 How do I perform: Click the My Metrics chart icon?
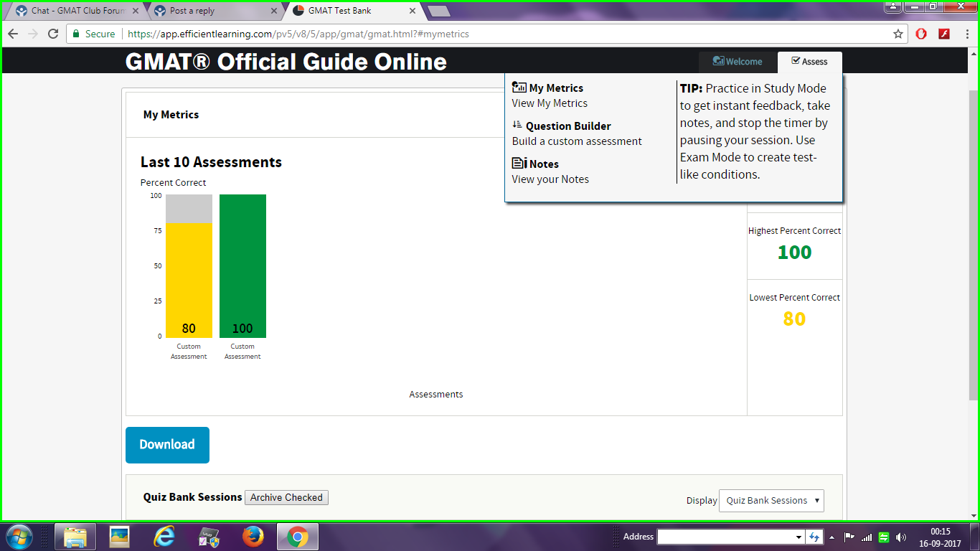click(519, 87)
